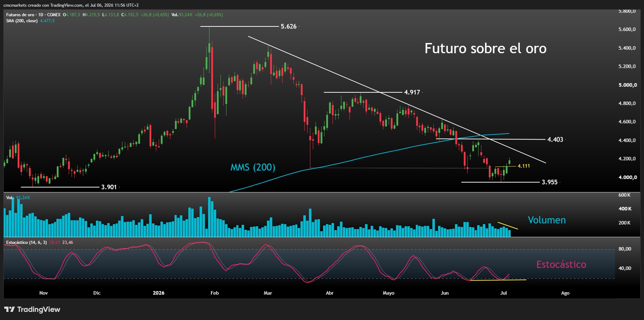Click the 'Jun' time axis label

(444, 293)
